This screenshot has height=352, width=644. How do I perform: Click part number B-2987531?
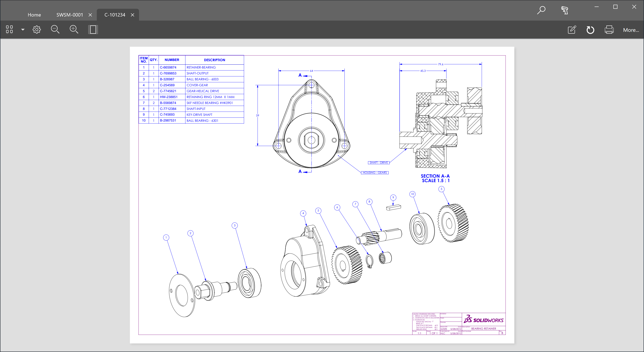pyautogui.click(x=168, y=121)
